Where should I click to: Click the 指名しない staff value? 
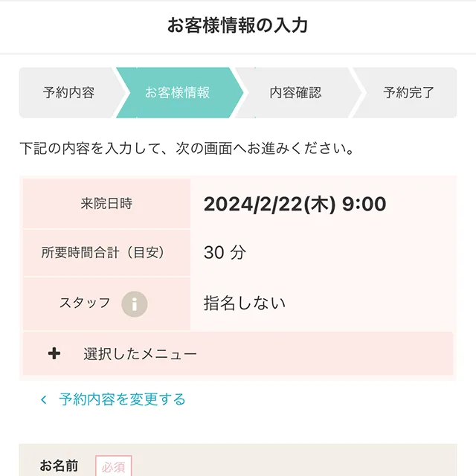coord(244,303)
